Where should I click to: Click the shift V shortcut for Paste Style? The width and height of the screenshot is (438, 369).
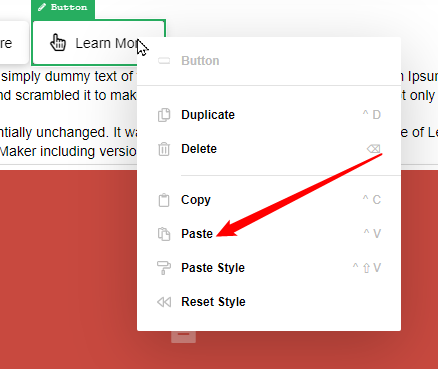point(367,268)
